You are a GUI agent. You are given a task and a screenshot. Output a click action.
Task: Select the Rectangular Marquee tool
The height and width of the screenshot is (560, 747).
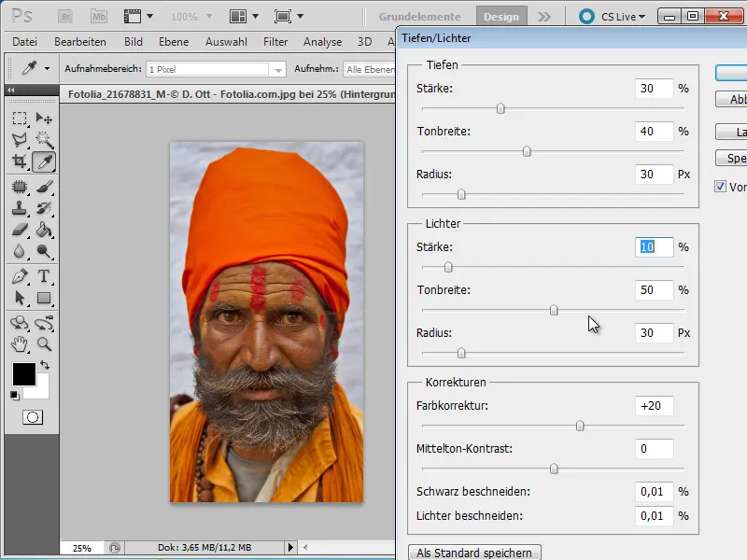click(x=21, y=117)
